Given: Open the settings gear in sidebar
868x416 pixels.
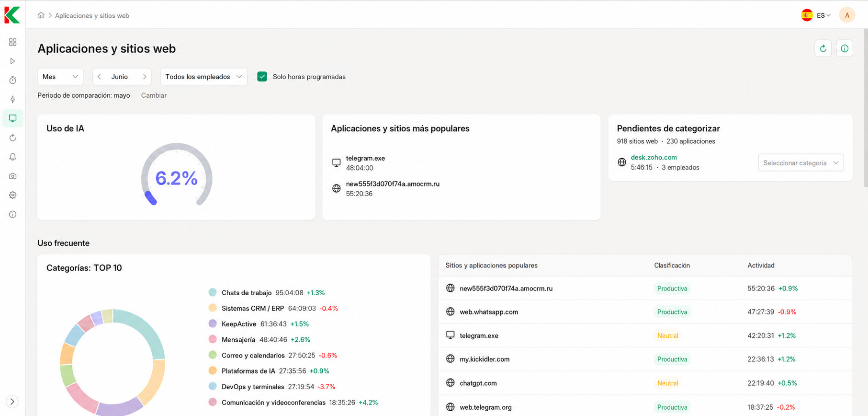Looking at the screenshot, I should pyautogui.click(x=13, y=196).
